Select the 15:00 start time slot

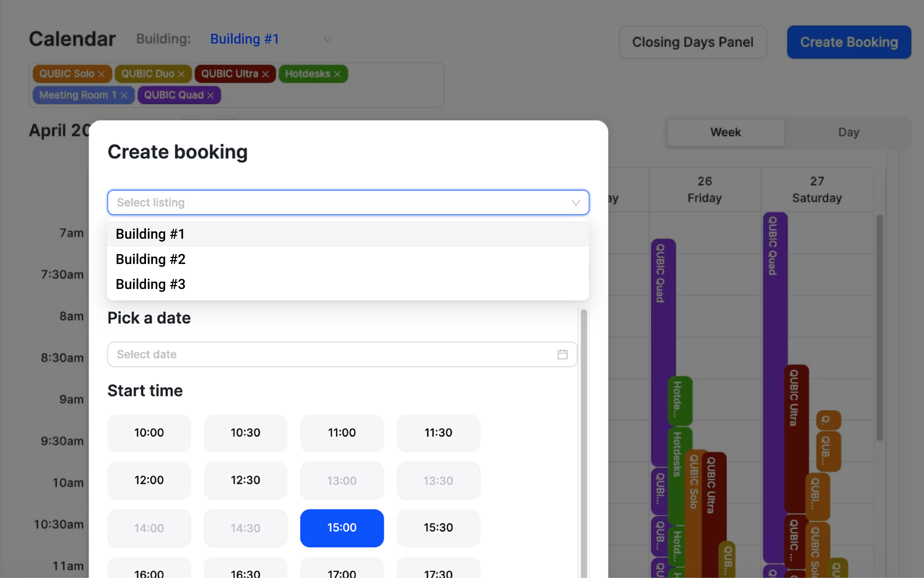[x=342, y=528]
